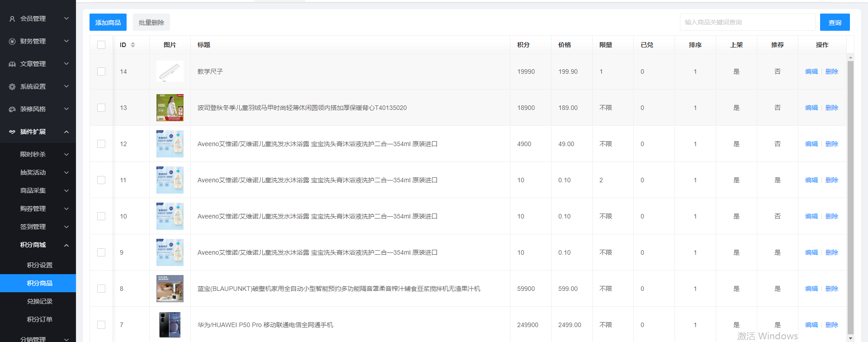Go to 兑换记录 menu item
Image resolution: width=868 pixels, height=342 pixels.
[40, 301]
